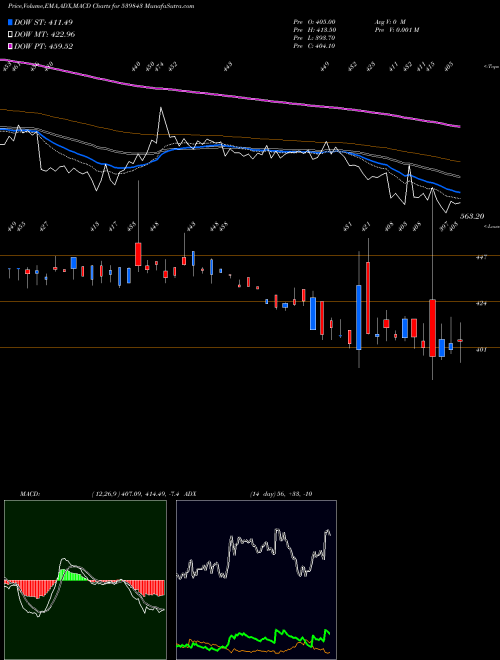Viewport: 500px width, 660px height.
Task: Click the Pre C: 404.10 value
Action: tap(314, 46)
